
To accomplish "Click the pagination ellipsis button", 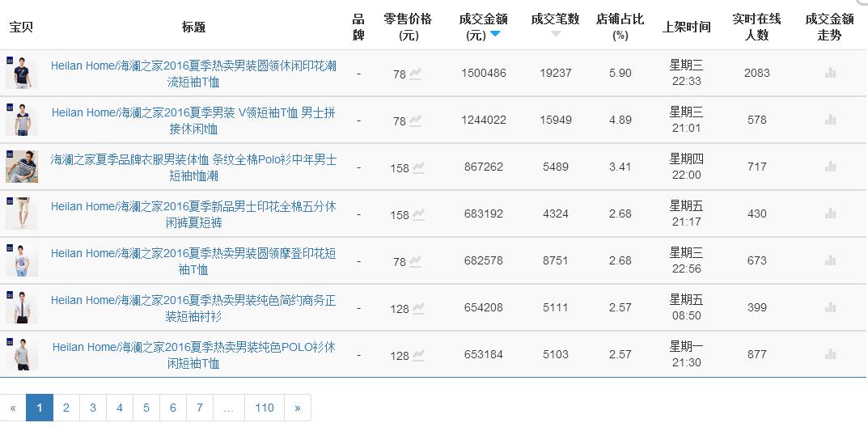I will point(229,408).
